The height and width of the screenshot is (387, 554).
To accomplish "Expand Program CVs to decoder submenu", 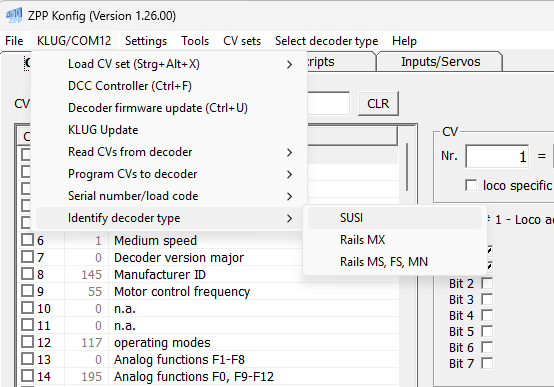I will click(x=169, y=174).
